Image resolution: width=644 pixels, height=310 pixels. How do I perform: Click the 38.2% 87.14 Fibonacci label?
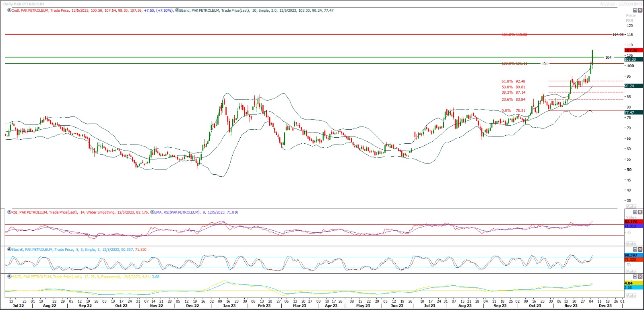[x=513, y=93]
